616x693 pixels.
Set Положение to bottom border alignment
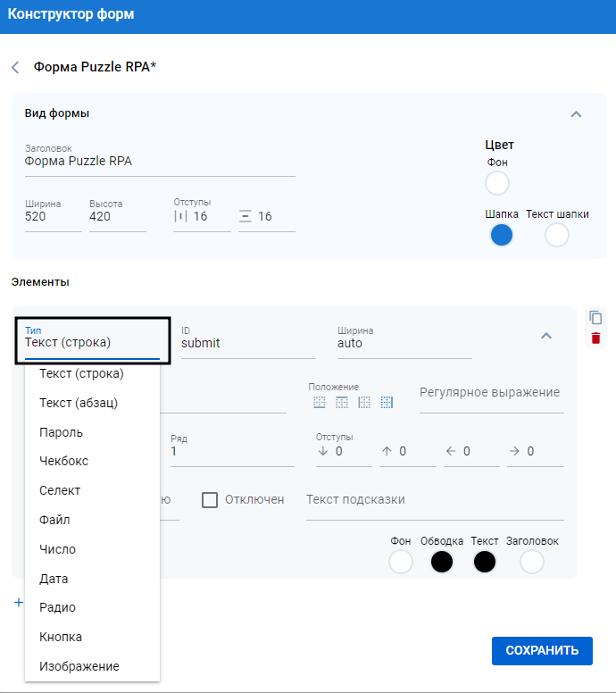pos(320,403)
